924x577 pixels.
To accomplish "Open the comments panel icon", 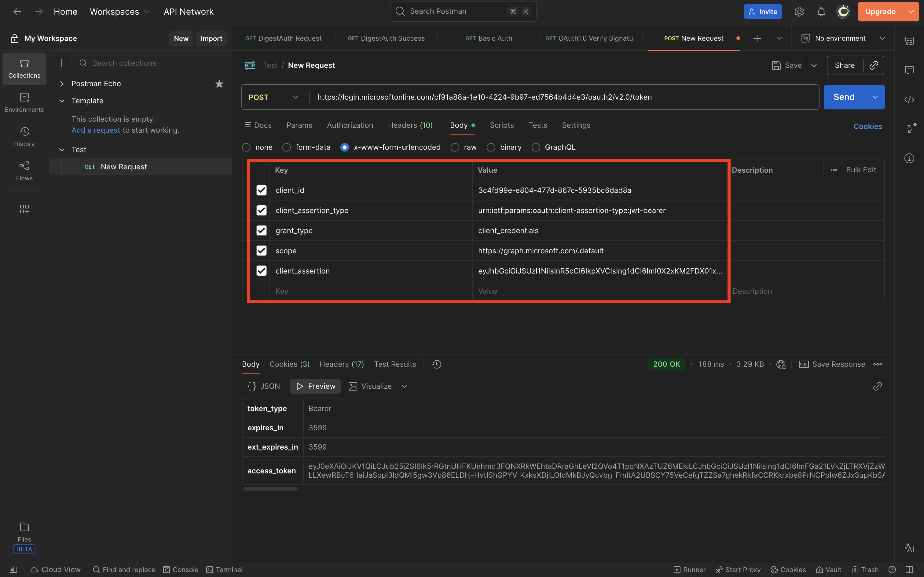I will coord(909,70).
